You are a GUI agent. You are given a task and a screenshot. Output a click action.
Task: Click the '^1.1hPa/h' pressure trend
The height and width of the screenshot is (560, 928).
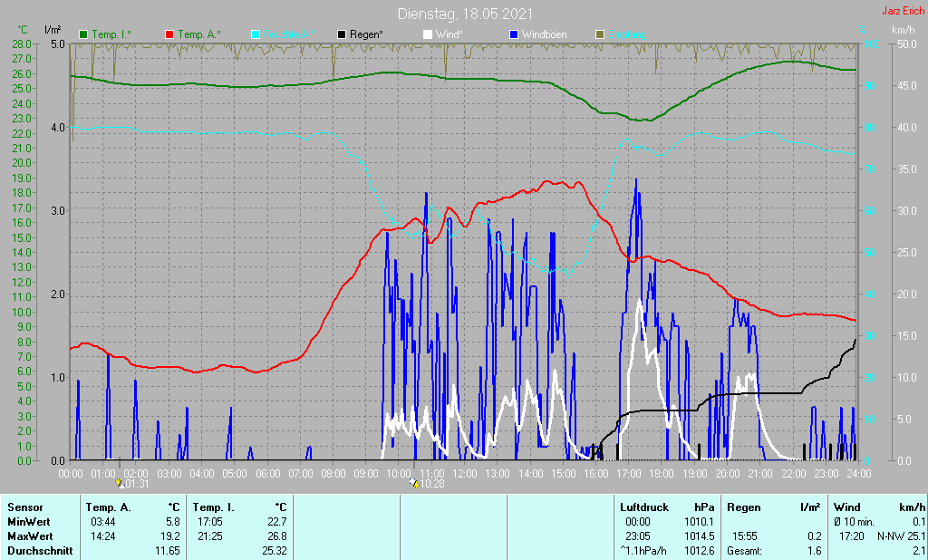pos(643,551)
